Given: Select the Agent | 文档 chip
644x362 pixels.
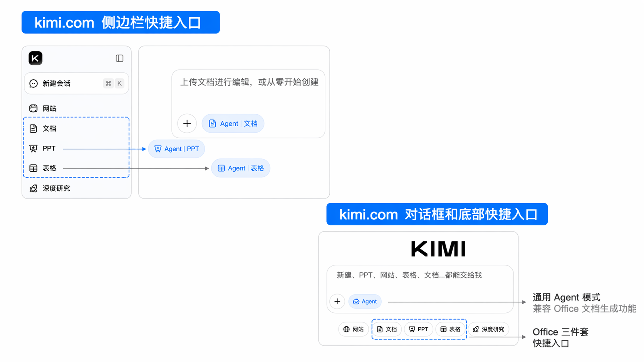Looking at the screenshot, I should coord(233,123).
